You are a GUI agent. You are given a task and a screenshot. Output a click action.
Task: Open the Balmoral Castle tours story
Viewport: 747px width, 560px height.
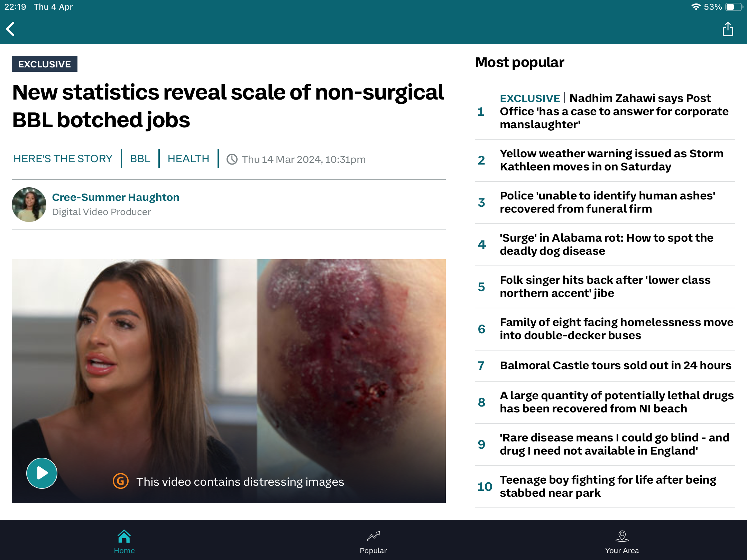click(x=605, y=366)
